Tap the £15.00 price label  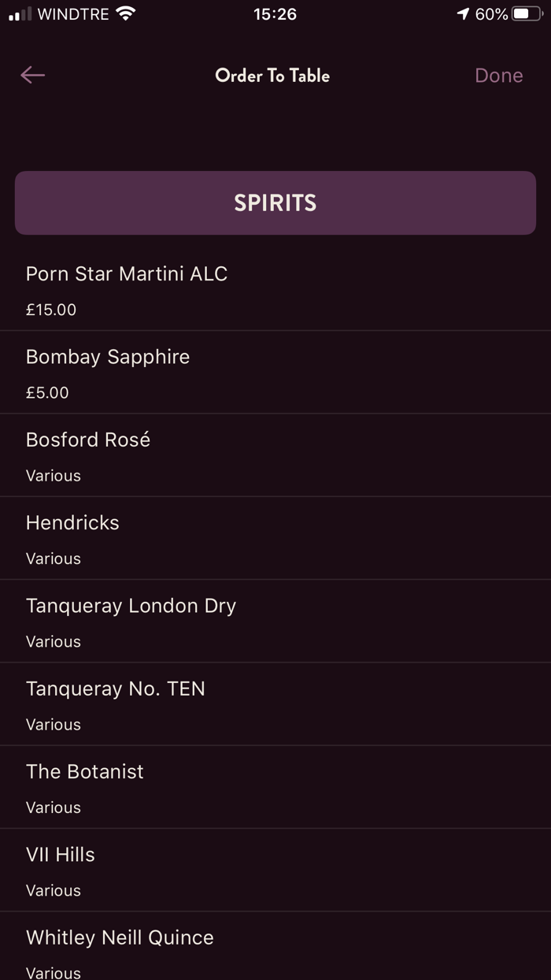point(51,310)
